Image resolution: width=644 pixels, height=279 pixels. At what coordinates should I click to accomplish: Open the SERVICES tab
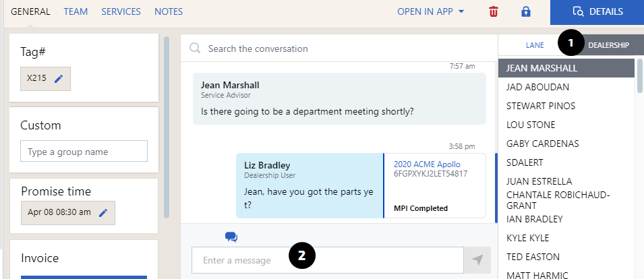pyautogui.click(x=121, y=11)
